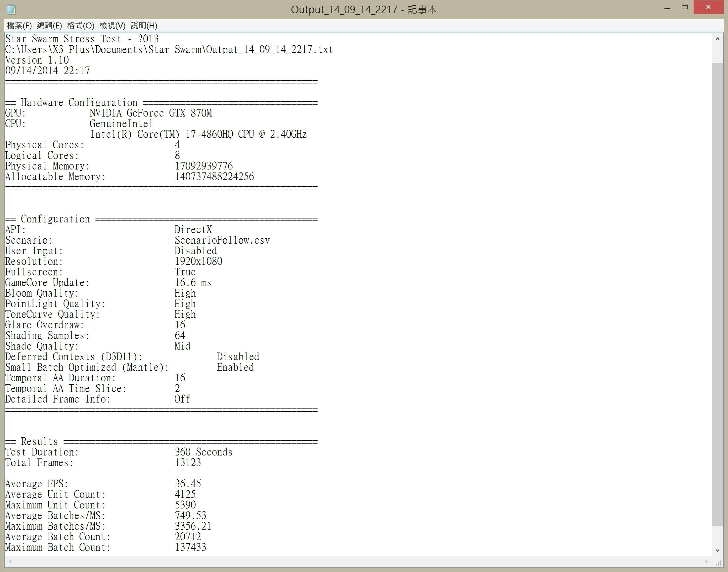Open the 編輯(E) Edit menu
This screenshot has height=572, width=728.
point(49,25)
